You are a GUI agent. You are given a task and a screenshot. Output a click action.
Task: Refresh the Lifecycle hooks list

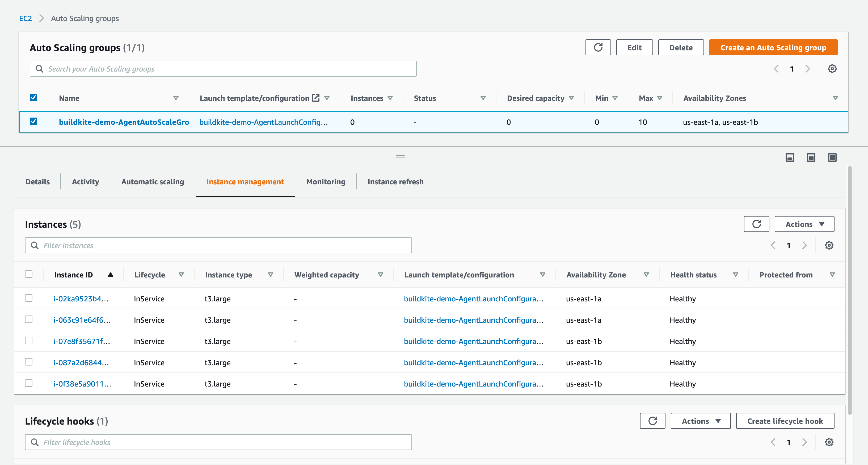point(653,421)
